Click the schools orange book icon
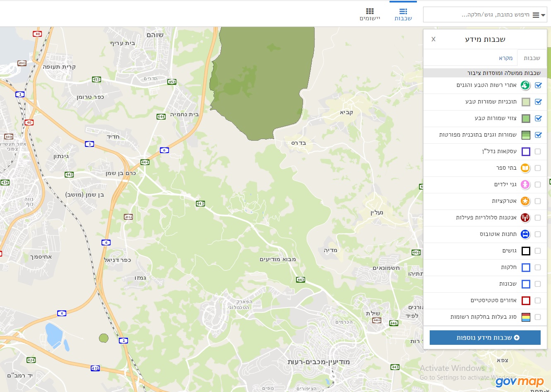 [525, 168]
